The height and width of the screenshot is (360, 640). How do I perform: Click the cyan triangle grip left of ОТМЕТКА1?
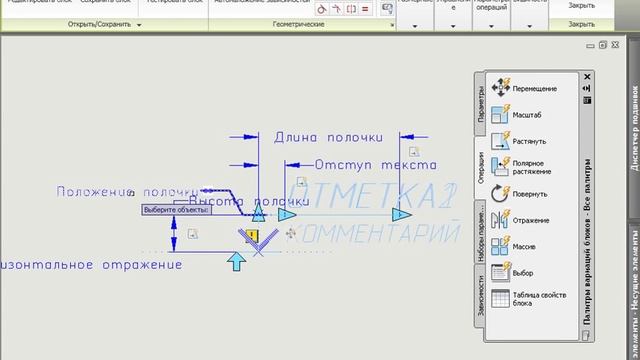tap(287, 215)
